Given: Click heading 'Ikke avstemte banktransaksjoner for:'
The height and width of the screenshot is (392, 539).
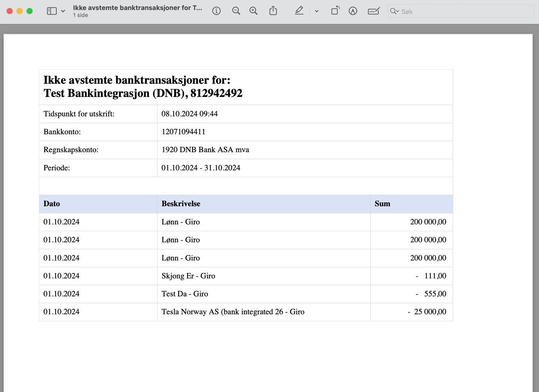Looking at the screenshot, I should (x=137, y=80).
